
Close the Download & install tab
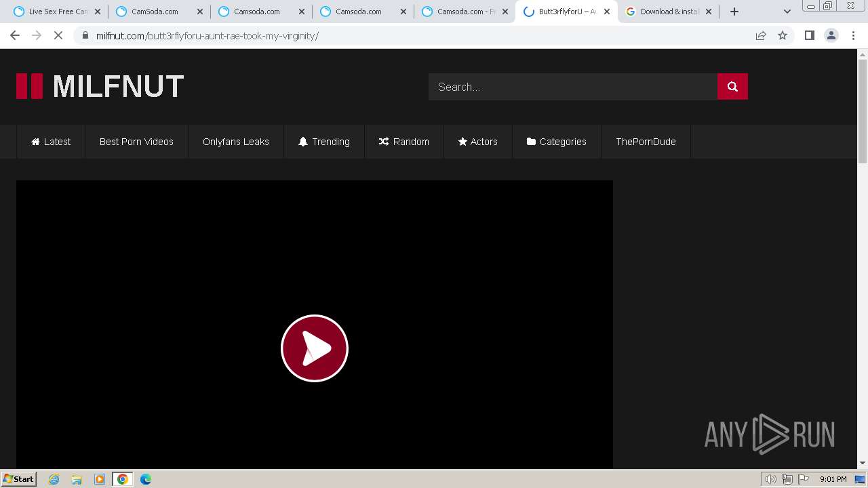coord(709,12)
